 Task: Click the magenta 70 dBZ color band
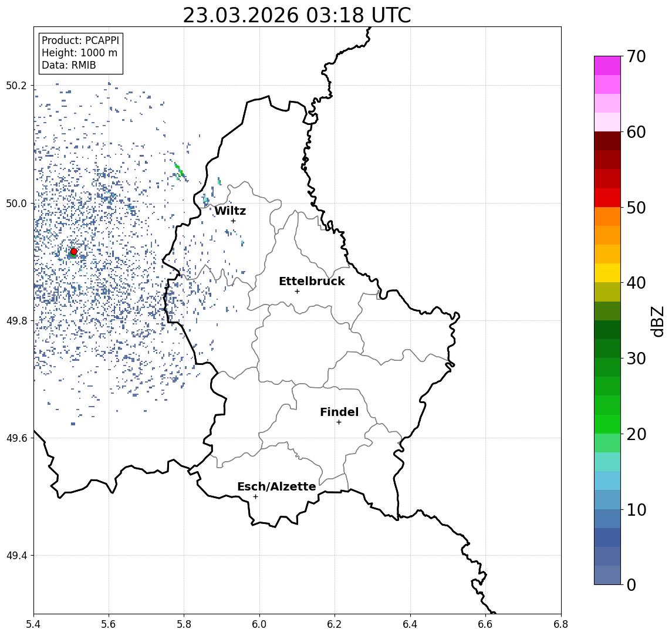click(x=607, y=66)
